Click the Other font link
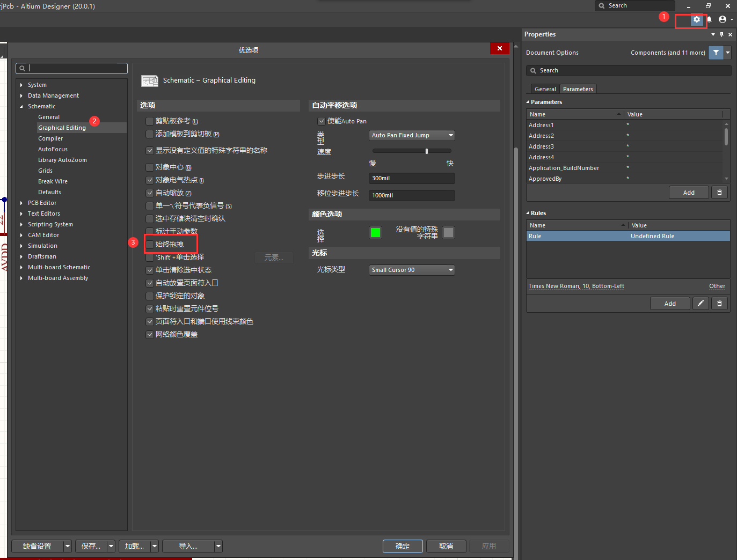Viewport: 737px width, 560px height. pos(717,286)
